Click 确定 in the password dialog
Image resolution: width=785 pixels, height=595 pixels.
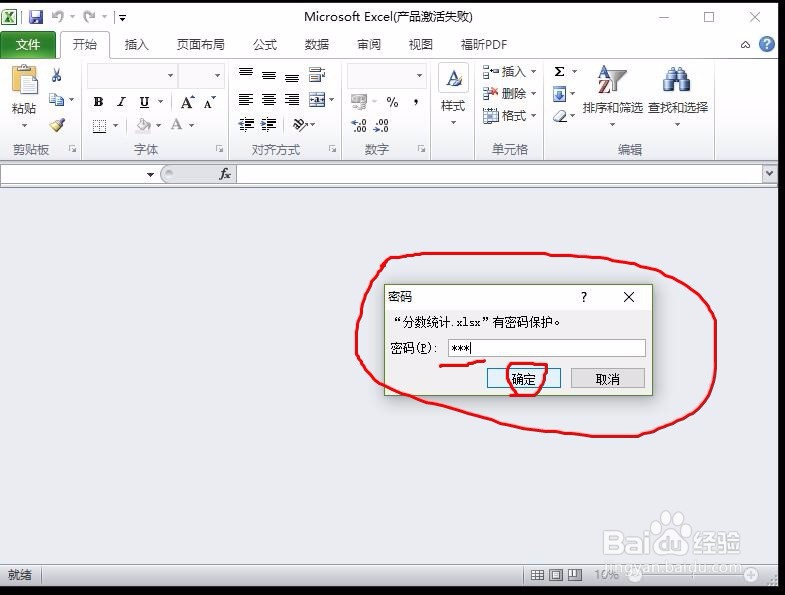tap(524, 379)
